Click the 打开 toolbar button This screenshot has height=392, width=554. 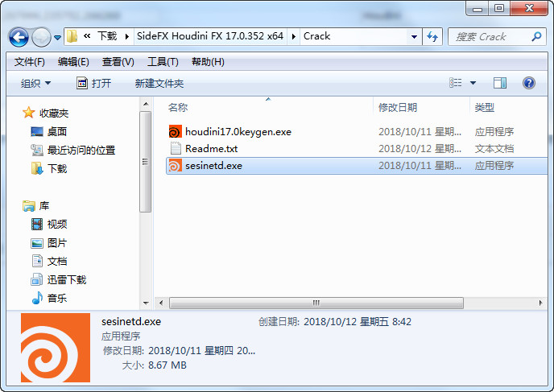point(94,84)
